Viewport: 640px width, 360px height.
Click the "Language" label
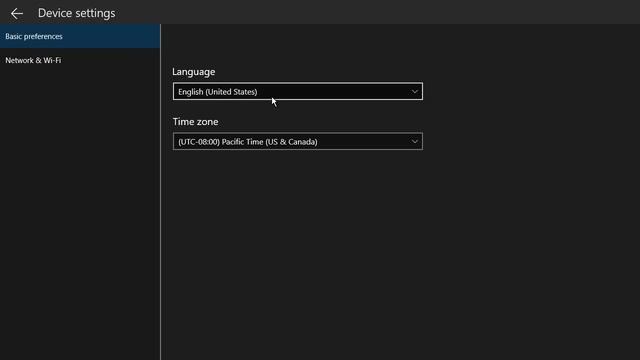click(193, 72)
